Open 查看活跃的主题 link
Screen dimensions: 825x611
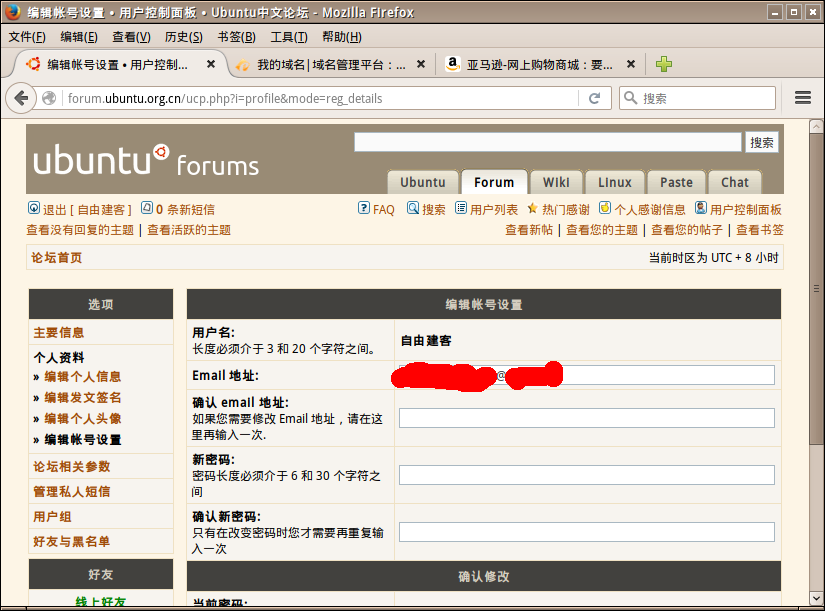pos(189,230)
